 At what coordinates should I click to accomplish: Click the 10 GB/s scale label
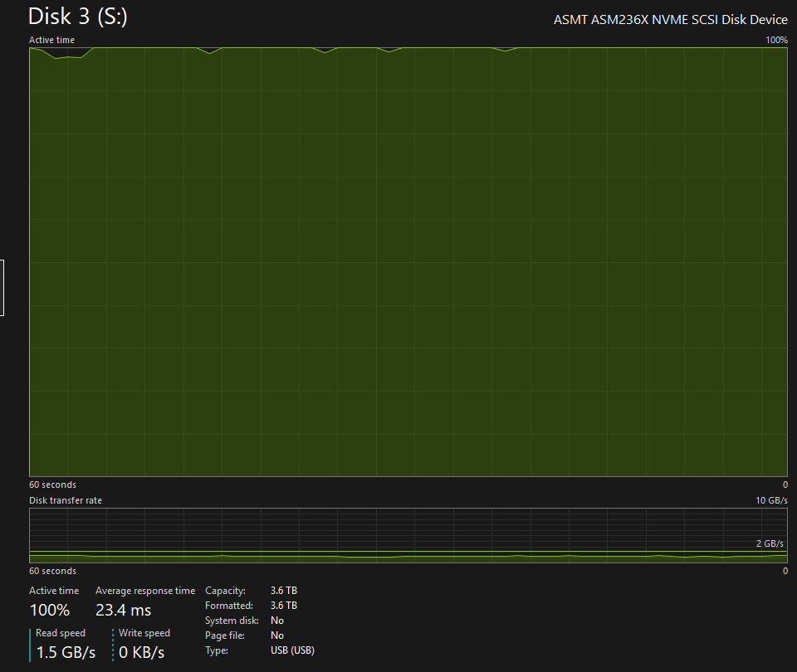pyautogui.click(x=770, y=500)
